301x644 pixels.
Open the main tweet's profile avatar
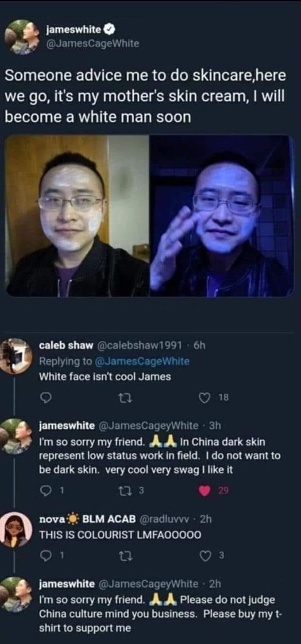tap(21, 37)
